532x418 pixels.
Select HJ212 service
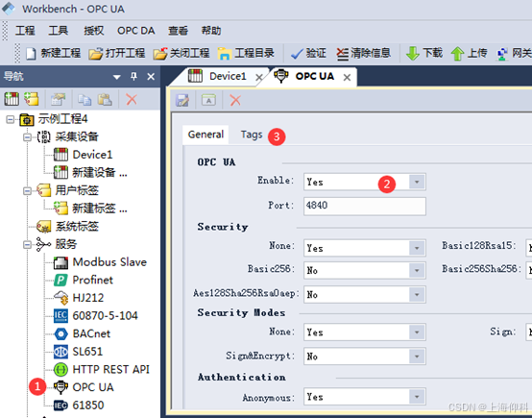pyautogui.click(x=79, y=298)
